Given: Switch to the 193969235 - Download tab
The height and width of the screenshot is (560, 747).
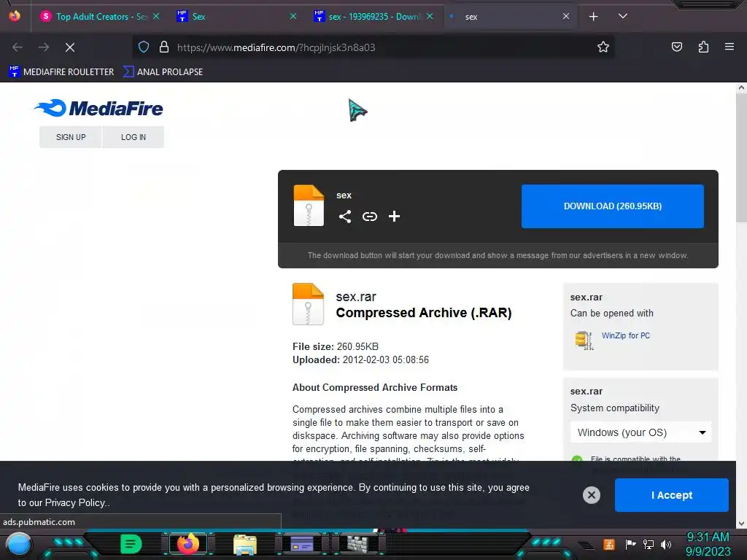Looking at the screenshot, I should [374, 17].
